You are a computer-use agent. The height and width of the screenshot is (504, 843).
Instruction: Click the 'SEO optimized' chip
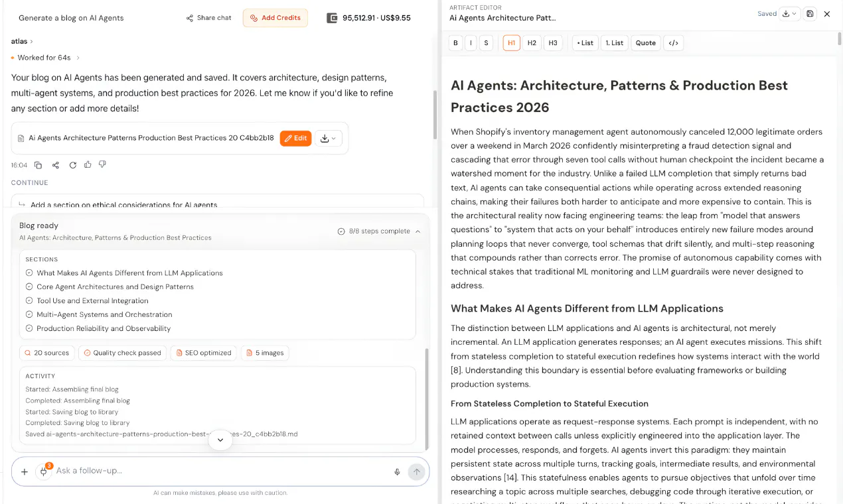(x=204, y=353)
